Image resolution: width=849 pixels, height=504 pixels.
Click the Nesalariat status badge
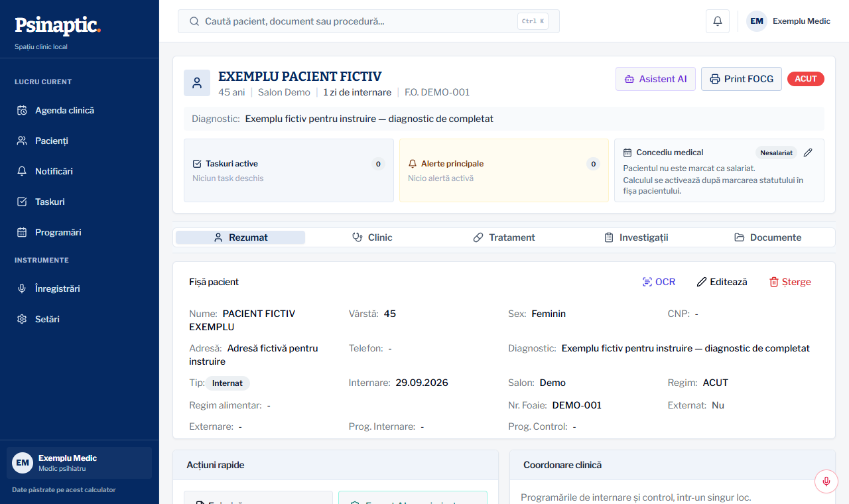tap(776, 153)
